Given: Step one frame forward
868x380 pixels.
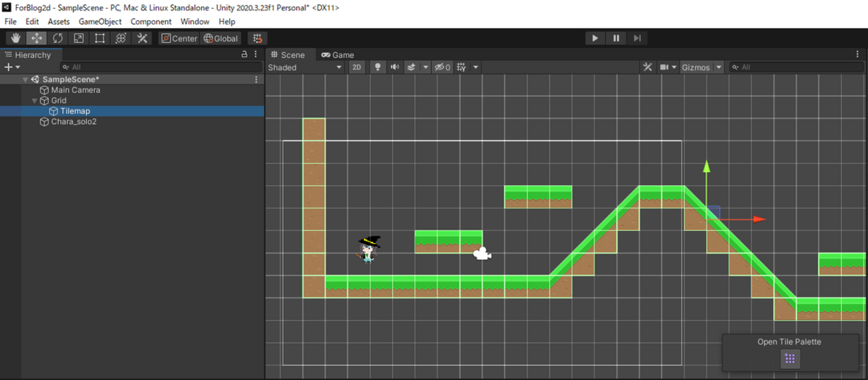Looking at the screenshot, I should tap(637, 38).
